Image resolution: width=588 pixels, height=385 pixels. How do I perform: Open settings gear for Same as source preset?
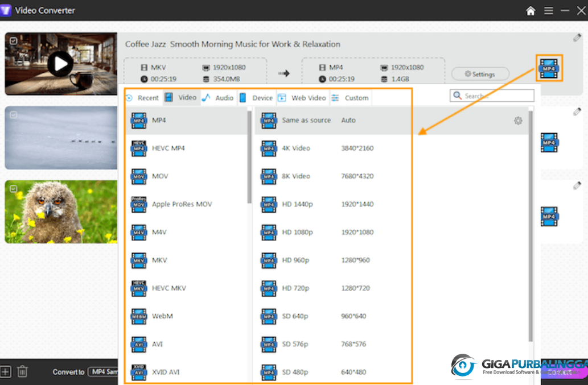pyautogui.click(x=518, y=121)
